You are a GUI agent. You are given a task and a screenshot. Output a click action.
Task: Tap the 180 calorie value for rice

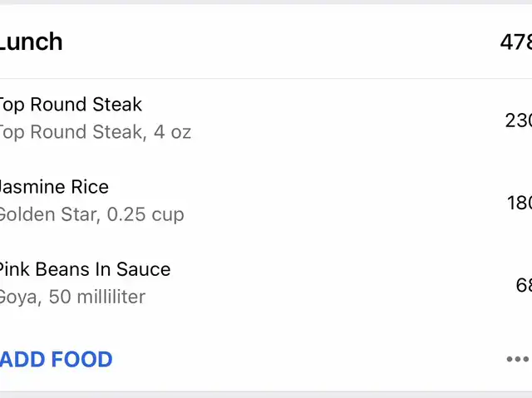click(x=520, y=203)
